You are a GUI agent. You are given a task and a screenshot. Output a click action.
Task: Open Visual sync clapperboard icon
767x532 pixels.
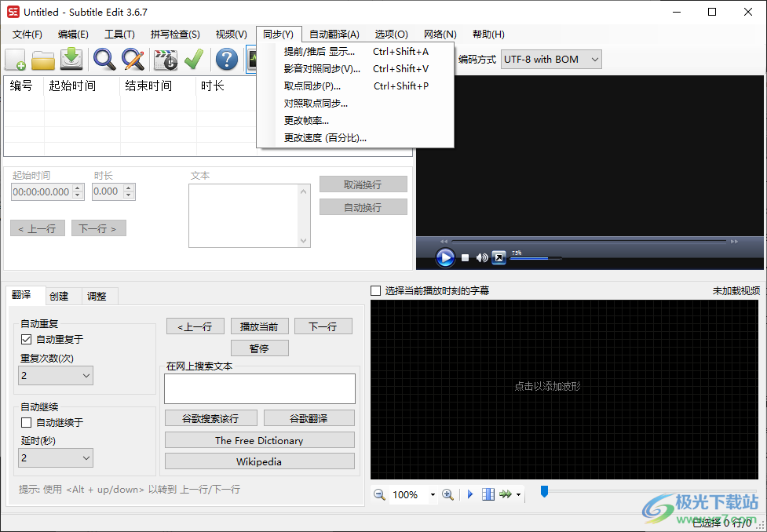166,60
